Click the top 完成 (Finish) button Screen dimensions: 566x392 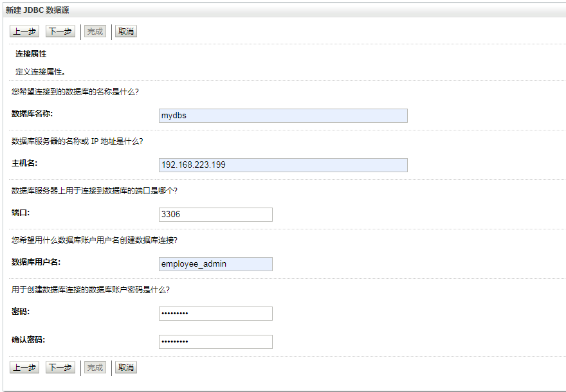[x=95, y=31]
